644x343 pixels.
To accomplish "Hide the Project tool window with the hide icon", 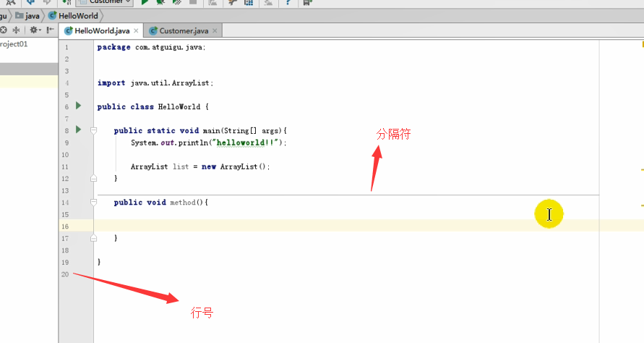I will click(50, 30).
